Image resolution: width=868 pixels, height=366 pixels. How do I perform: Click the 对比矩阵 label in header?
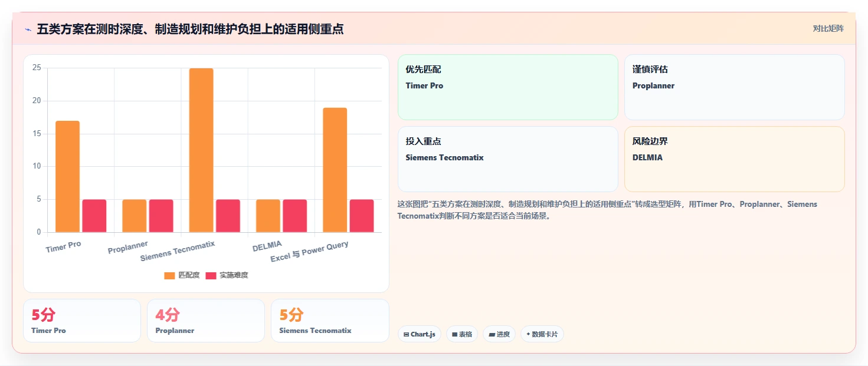(828, 28)
